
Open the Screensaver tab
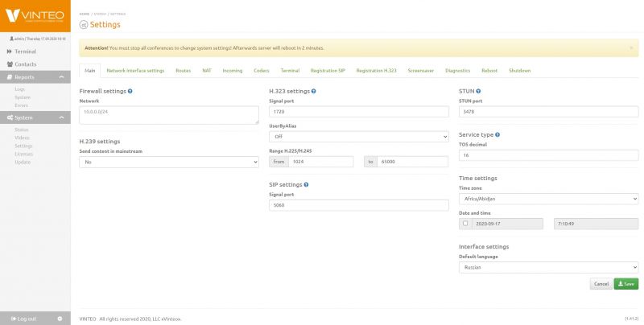421,71
